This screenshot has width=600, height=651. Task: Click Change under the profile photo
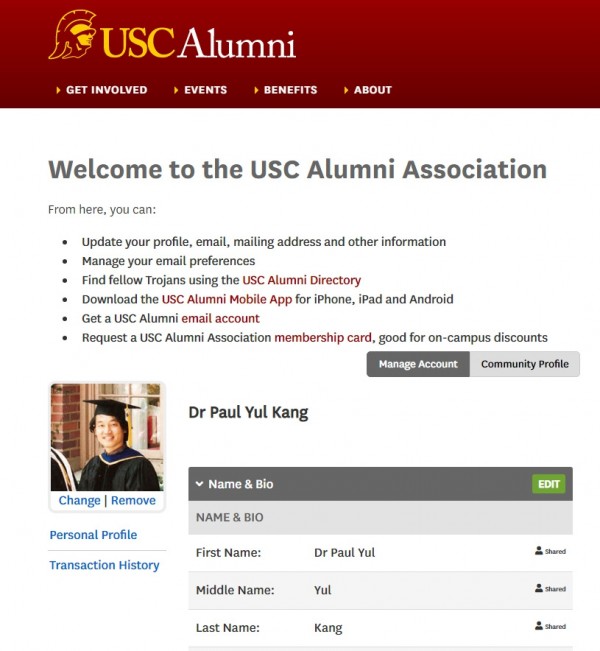(79, 500)
